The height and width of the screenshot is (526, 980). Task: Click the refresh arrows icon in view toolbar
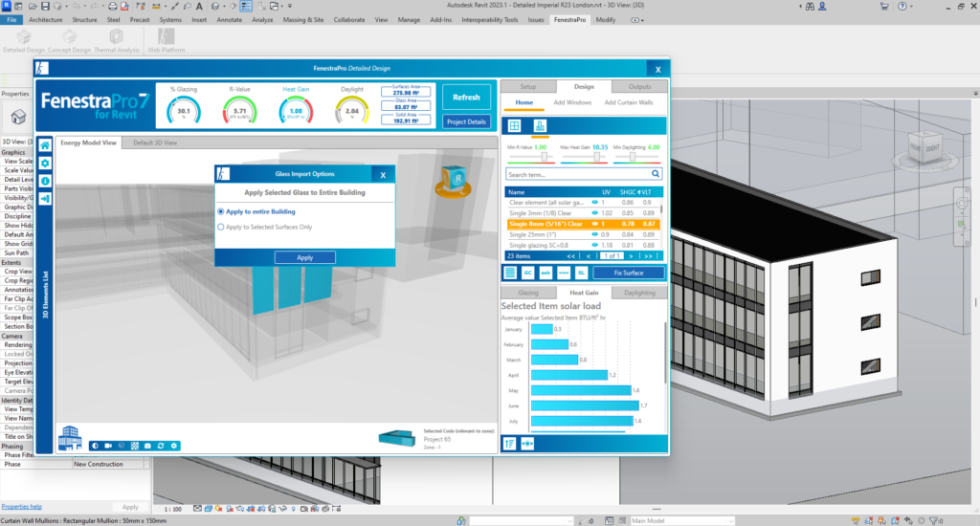coord(161,446)
